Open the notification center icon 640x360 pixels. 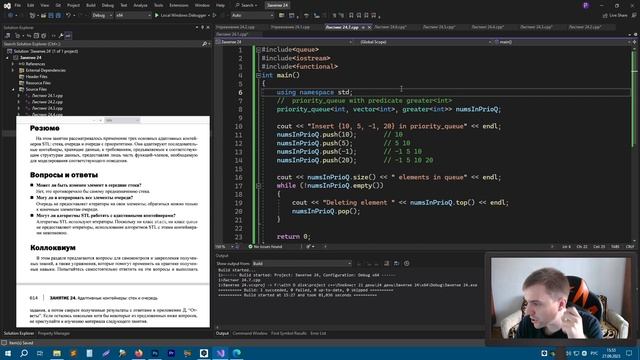click(629, 353)
